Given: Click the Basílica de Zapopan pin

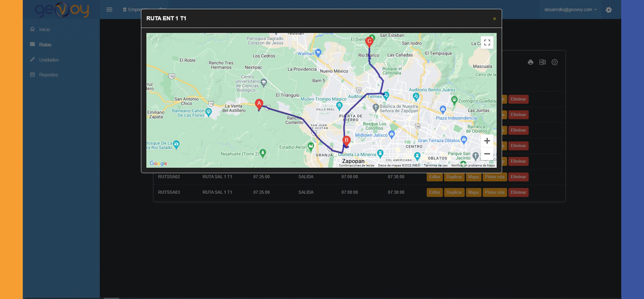Looking at the screenshot, I should pos(376,107).
